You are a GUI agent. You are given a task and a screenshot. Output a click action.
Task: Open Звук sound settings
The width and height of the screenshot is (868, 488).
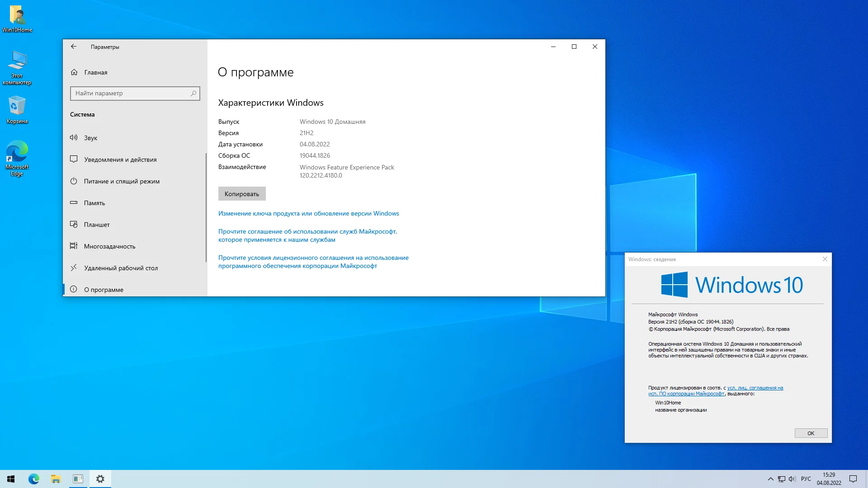point(90,138)
